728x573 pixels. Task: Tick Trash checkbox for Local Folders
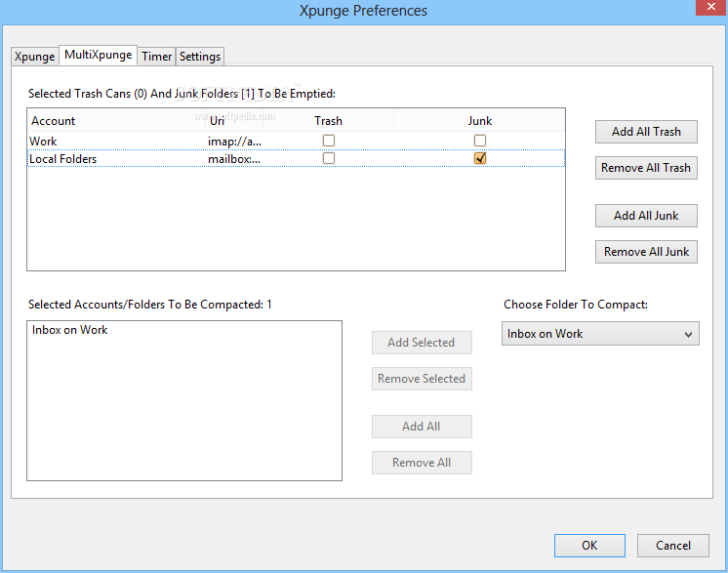coord(329,158)
